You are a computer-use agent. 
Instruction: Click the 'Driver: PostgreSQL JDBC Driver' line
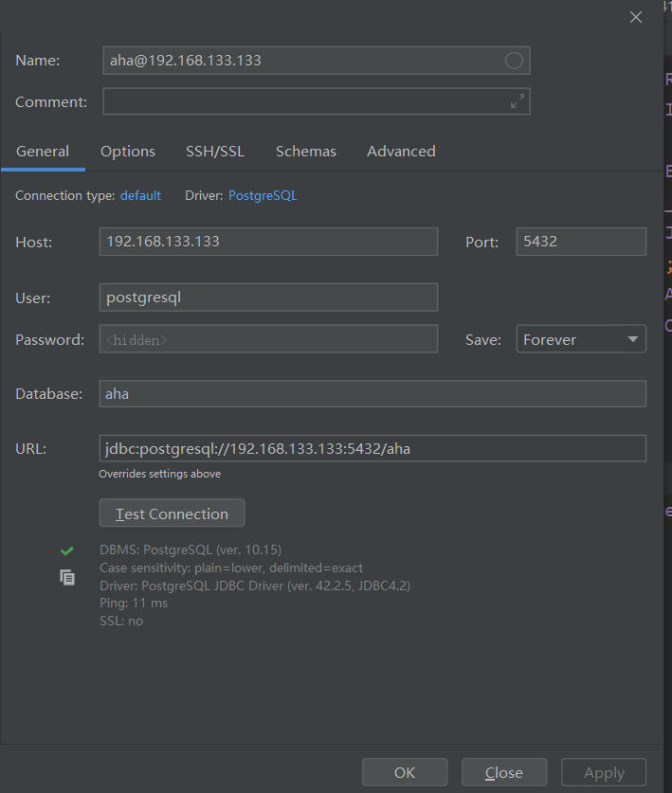click(255, 586)
